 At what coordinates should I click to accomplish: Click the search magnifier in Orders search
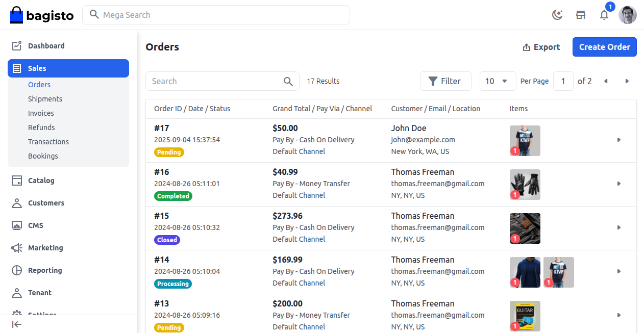(288, 81)
